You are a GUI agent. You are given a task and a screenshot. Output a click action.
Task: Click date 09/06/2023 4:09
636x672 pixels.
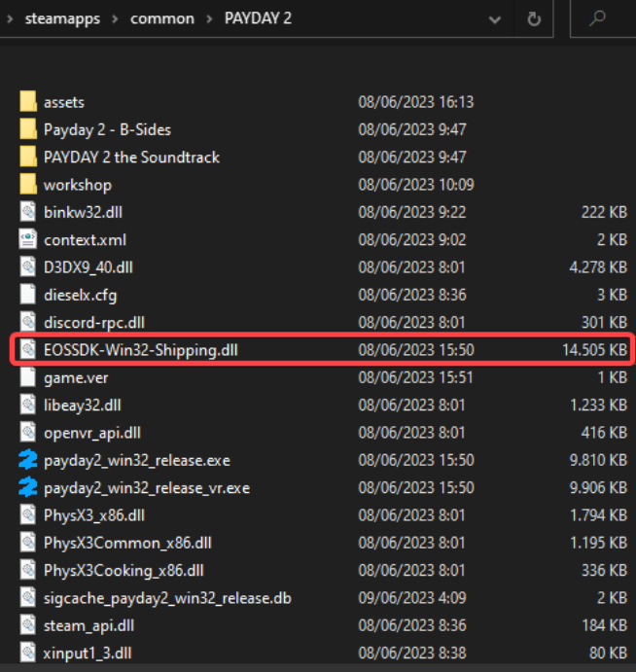(x=412, y=597)
